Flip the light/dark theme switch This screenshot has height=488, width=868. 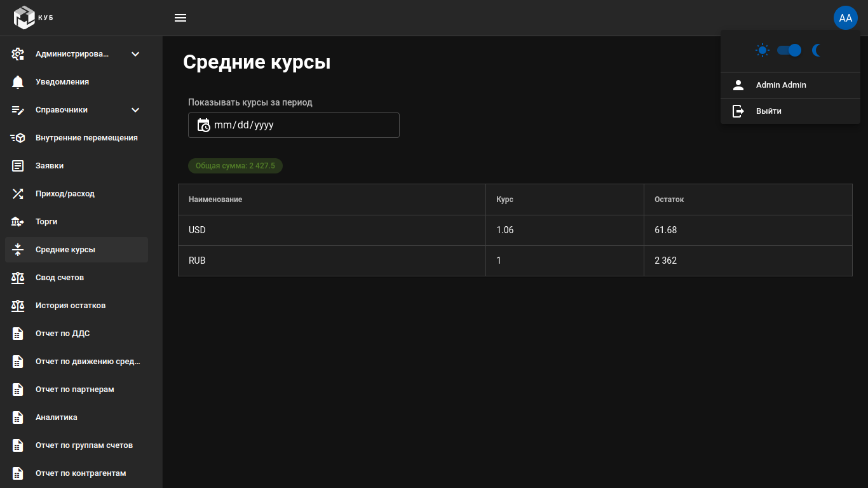point(789,50)
